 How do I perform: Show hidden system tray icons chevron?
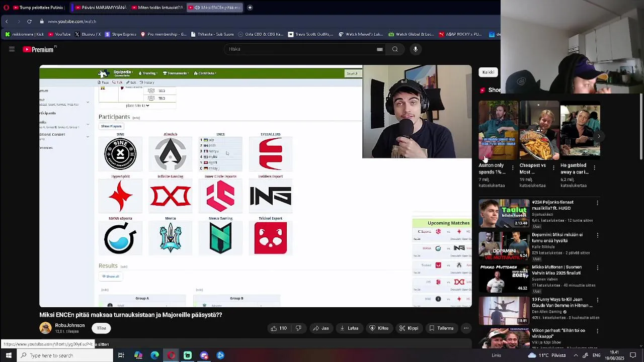[576, 355]
